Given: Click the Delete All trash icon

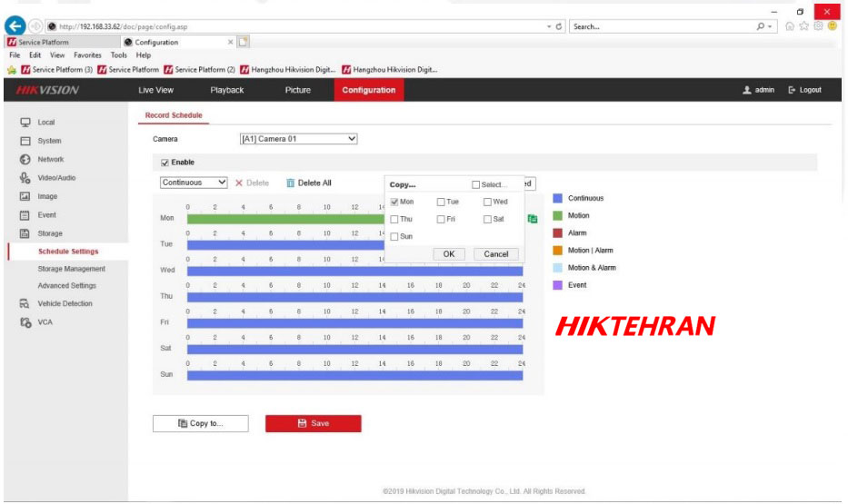Looking at the screenshot, I should tap(291, 183).
